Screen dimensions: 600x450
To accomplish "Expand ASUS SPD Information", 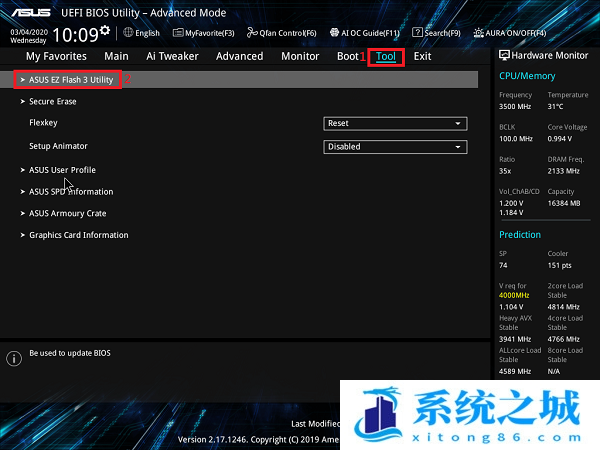I will click(x=71, y=192).
